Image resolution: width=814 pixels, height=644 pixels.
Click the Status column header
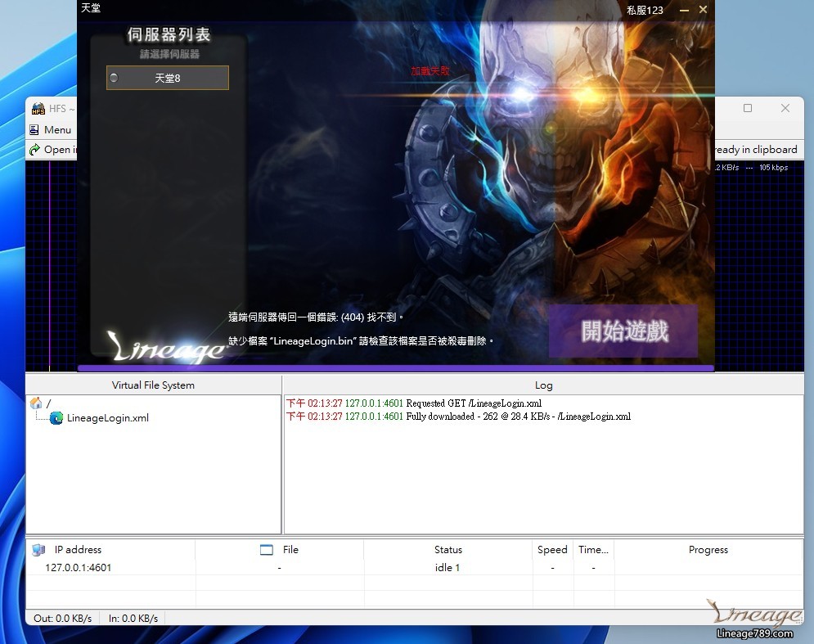click(448, 549)
